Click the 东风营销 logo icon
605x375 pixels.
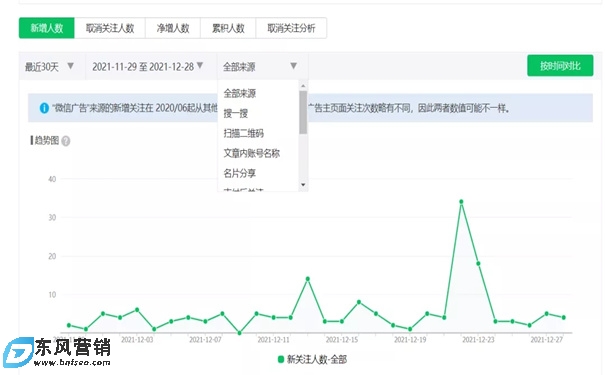click(18, 352)
